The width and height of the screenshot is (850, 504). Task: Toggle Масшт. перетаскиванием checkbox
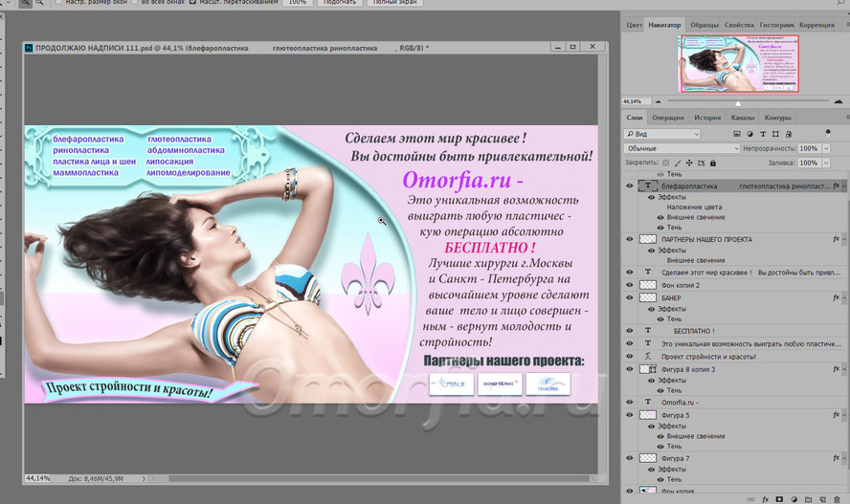(192, 2)
